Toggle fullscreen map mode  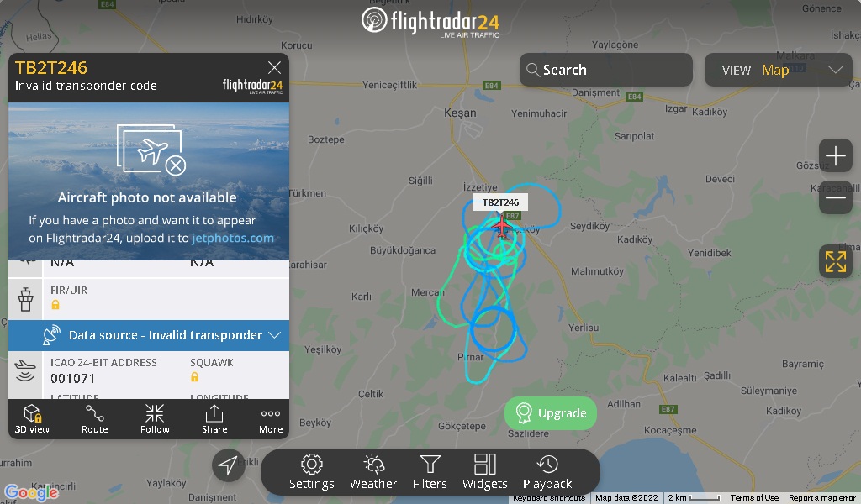pos(835,261)
